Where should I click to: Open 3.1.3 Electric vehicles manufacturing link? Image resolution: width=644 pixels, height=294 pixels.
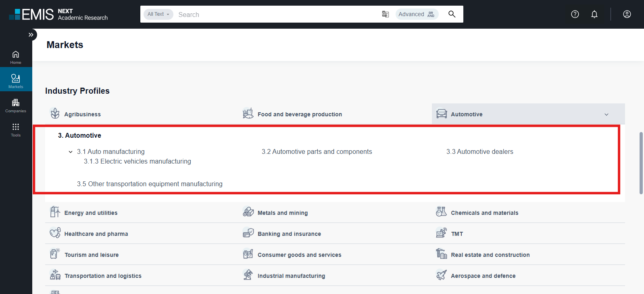coord(137,162)
